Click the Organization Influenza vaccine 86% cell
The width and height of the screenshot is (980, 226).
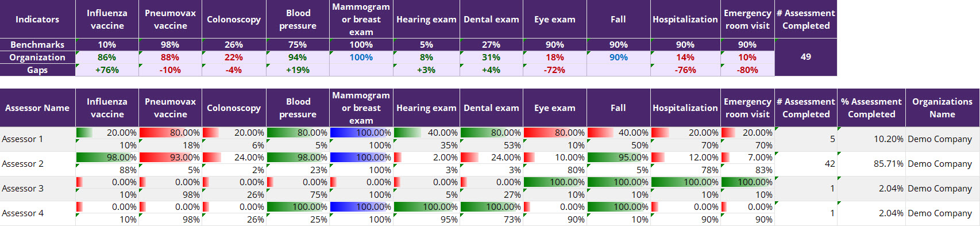107,57
